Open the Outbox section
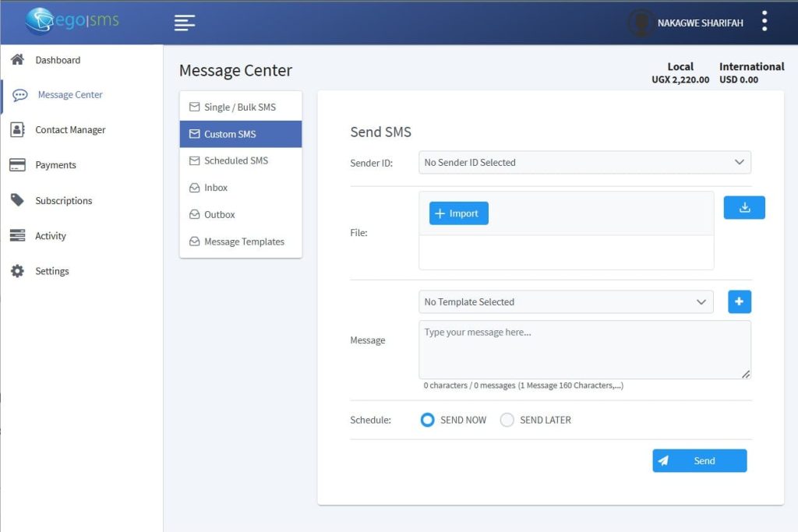Viewport: 798px width, 532px height. pos(219,214)
